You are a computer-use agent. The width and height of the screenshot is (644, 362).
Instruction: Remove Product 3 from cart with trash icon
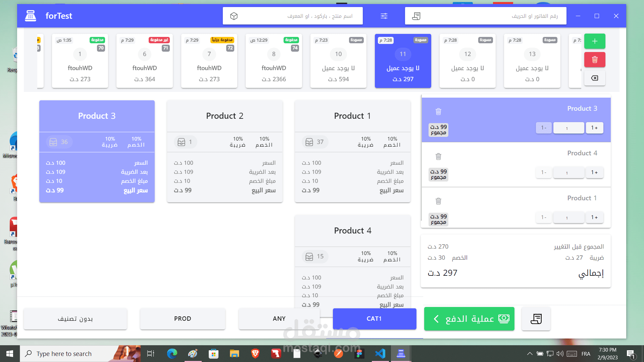pos(438,111)
